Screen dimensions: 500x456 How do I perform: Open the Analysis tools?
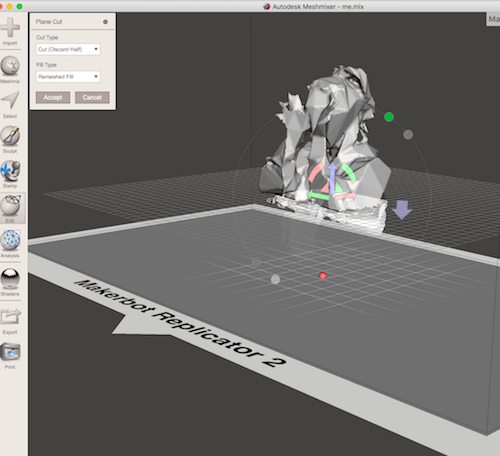tap(10, 244)
